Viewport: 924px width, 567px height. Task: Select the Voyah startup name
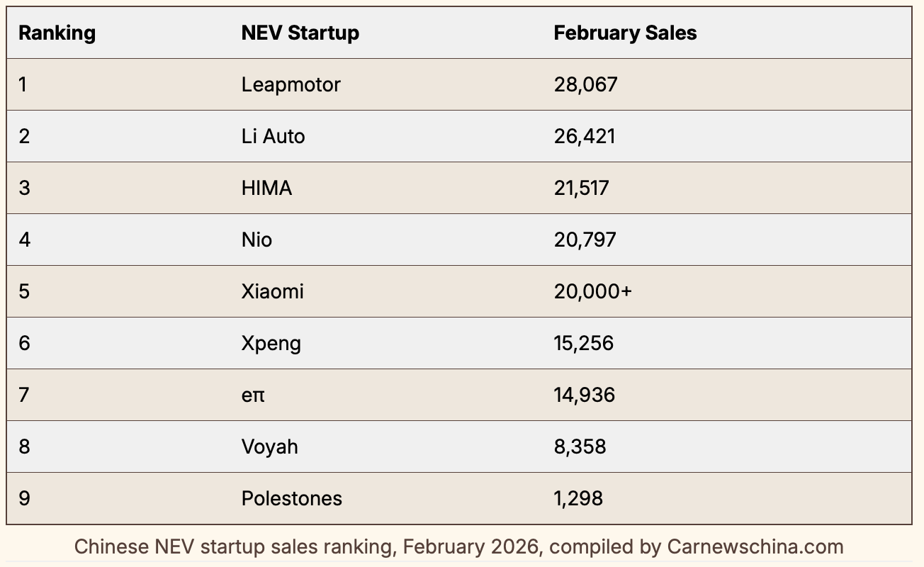[x=269, y=447]
